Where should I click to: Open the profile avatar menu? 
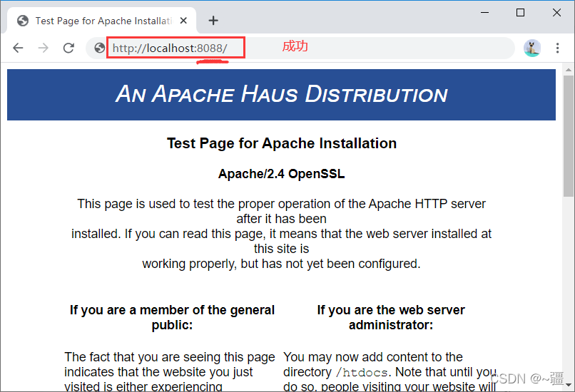pyautogui.click(x=532, y=48)
